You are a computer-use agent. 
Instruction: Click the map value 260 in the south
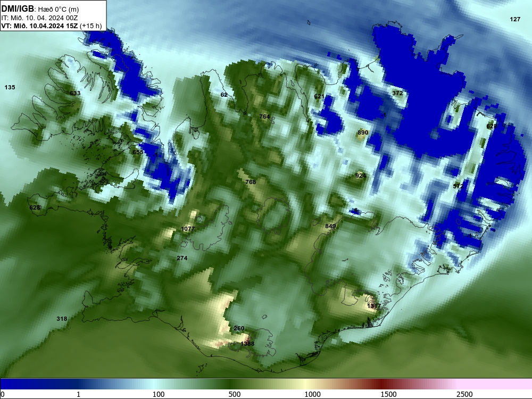[x=239, y=328]
